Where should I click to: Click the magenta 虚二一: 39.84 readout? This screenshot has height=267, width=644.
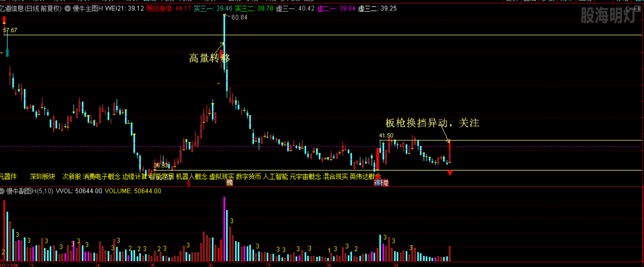336,8
